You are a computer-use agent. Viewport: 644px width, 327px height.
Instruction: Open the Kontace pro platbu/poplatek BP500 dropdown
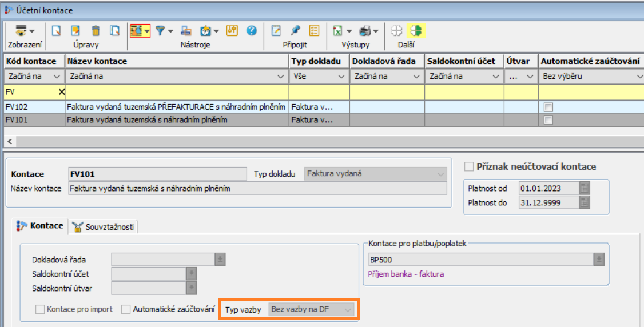[599, 260]
